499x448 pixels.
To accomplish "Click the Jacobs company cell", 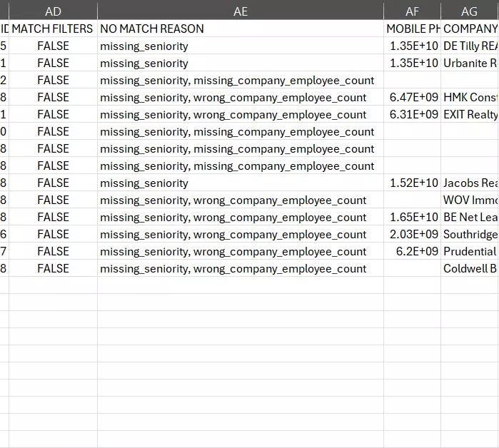I will point(469,183).
